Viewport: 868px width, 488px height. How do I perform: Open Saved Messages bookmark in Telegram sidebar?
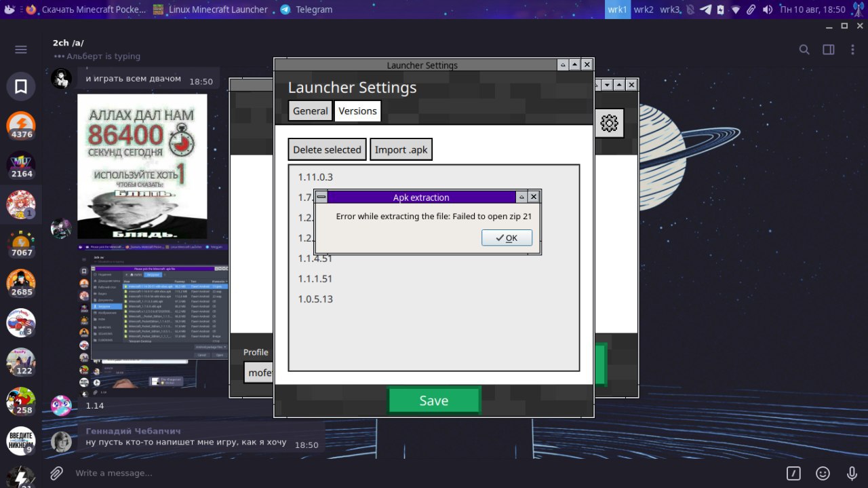pos(21,87)
